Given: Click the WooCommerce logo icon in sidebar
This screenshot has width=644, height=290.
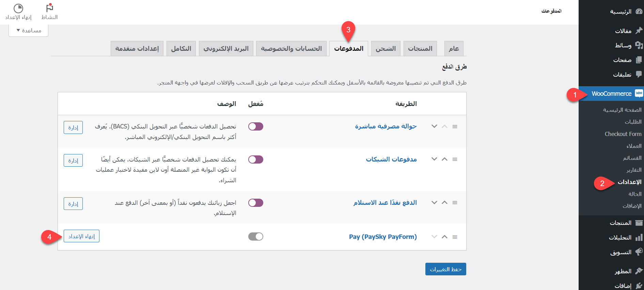Looking at the screenshot, I should [x=639, y=93].
